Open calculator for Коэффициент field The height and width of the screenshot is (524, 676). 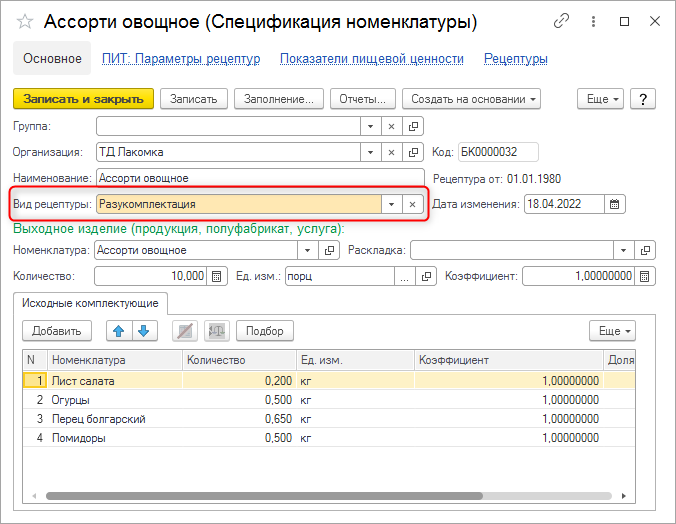[645, 276]
